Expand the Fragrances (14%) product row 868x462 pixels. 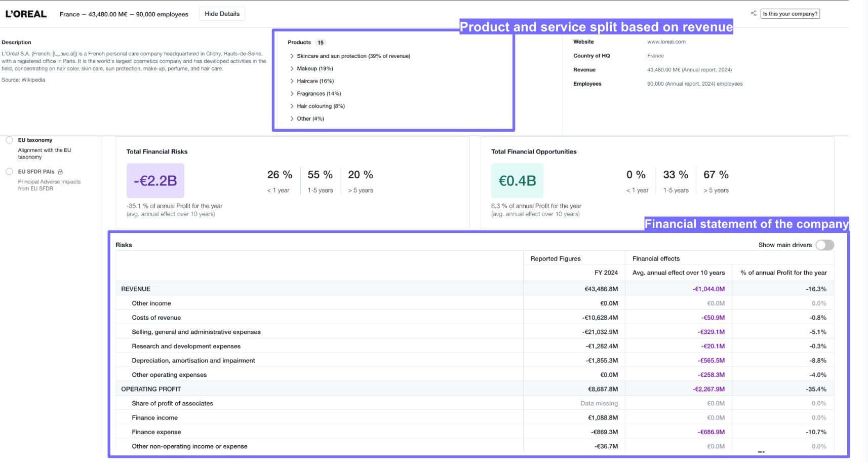[x=292, y=94]
